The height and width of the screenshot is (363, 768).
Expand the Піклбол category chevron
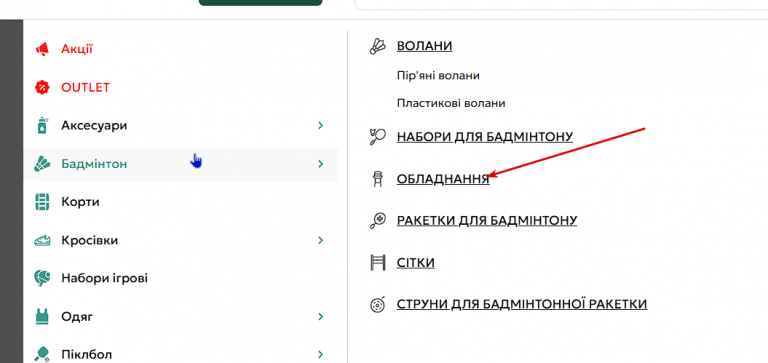321,354
